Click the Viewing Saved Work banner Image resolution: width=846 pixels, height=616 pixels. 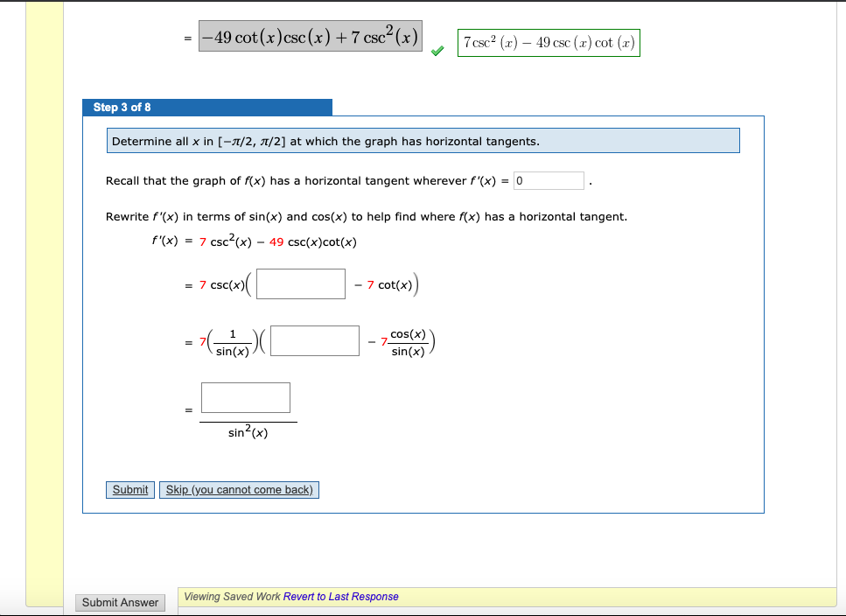[x=231, y=596]
